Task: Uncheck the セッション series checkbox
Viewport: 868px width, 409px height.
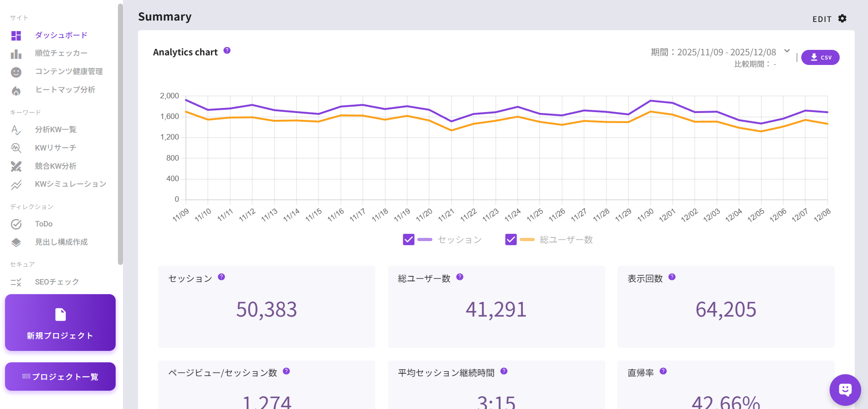Action: [408, 239]
